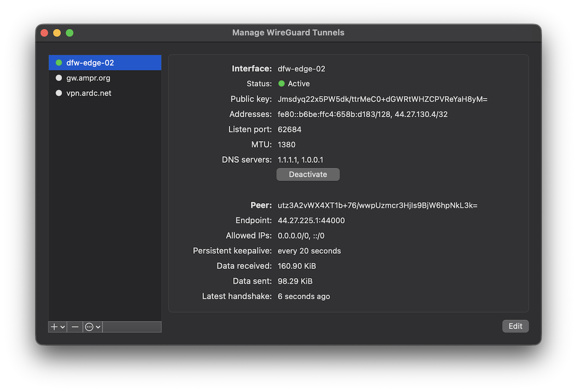Select the vpn.ardc.net tunnel
The image size is (577, 392).
pyautogui.click(x=89, y=93)
